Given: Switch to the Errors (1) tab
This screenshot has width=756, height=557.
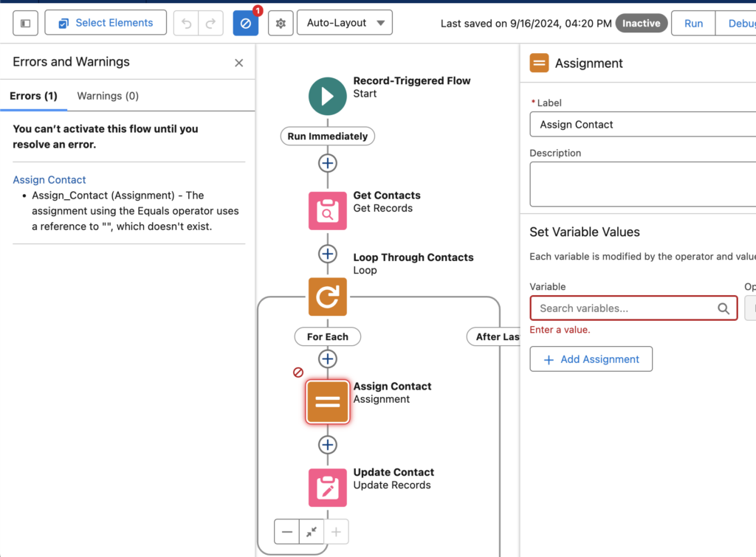Looking at the screenshot, I should point(33,96).
